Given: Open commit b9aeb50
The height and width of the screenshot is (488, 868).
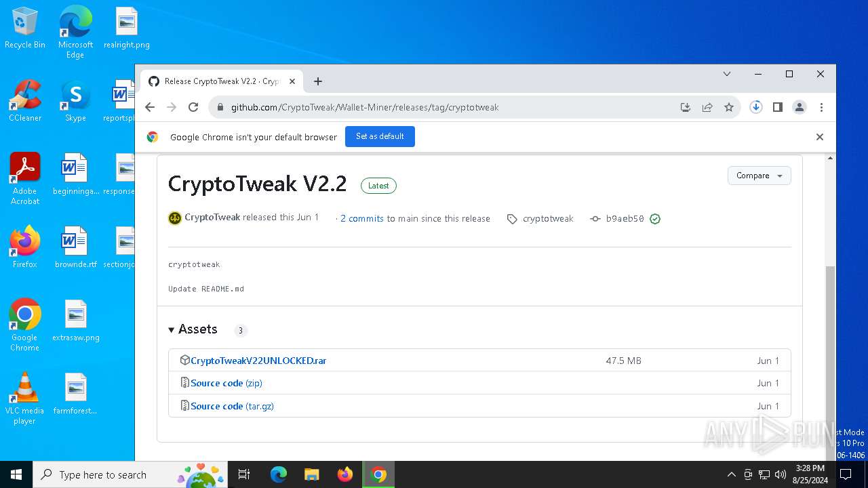Looking at the screenshot, I should [x=625, y=218].
